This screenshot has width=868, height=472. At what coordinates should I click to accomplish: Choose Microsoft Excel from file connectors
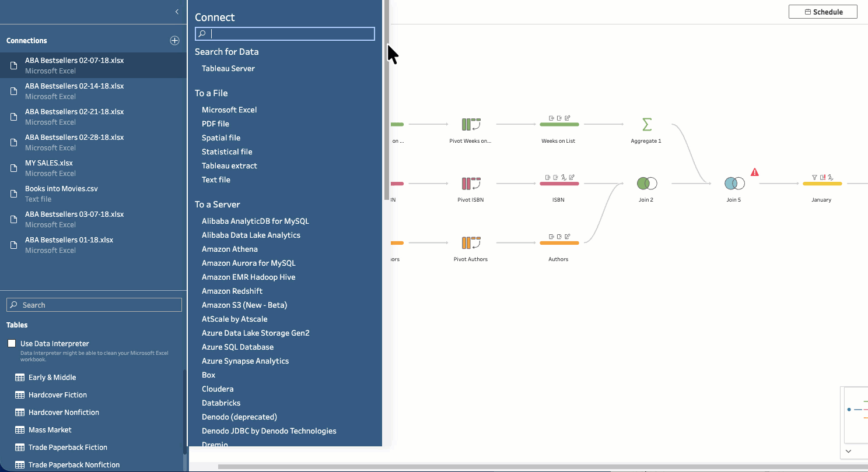tap(229, 110)
